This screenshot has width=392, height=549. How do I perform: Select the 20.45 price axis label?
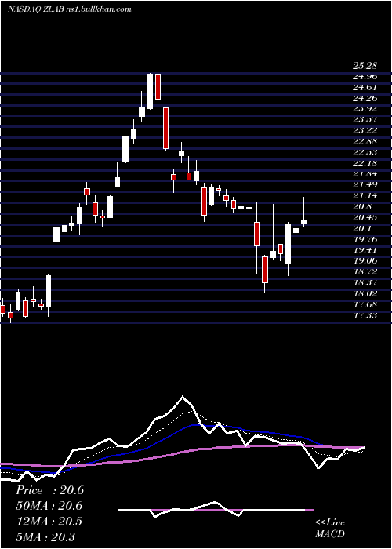364,217
